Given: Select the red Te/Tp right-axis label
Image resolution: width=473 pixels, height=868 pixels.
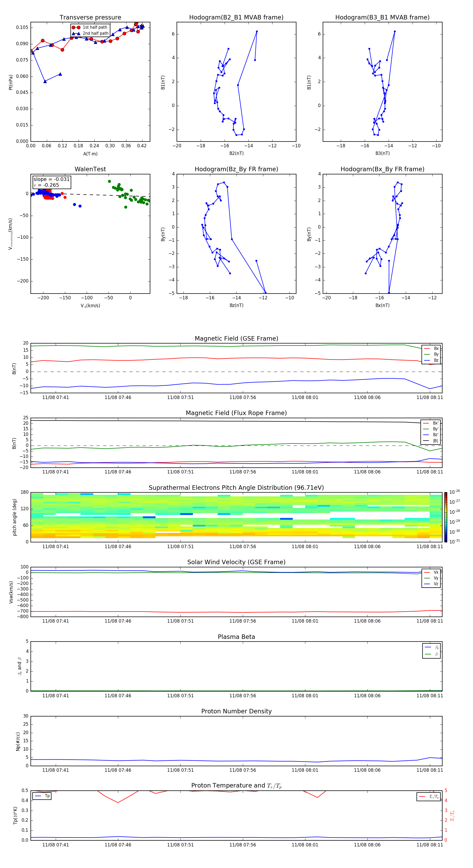Looking at the screenshot, I should coord(452,815).
